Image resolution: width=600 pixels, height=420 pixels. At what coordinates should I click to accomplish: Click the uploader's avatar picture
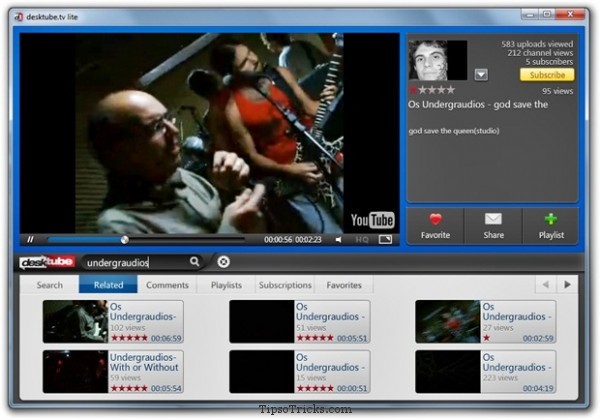(x=437, y=60)
